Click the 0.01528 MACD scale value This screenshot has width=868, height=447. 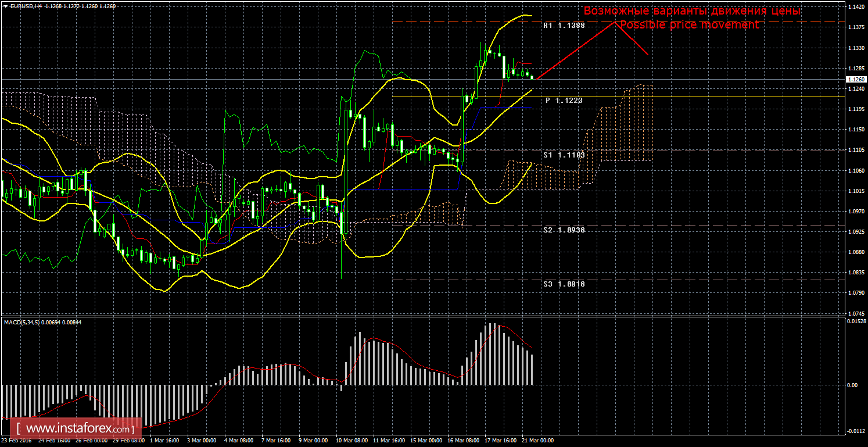point(856,321)
